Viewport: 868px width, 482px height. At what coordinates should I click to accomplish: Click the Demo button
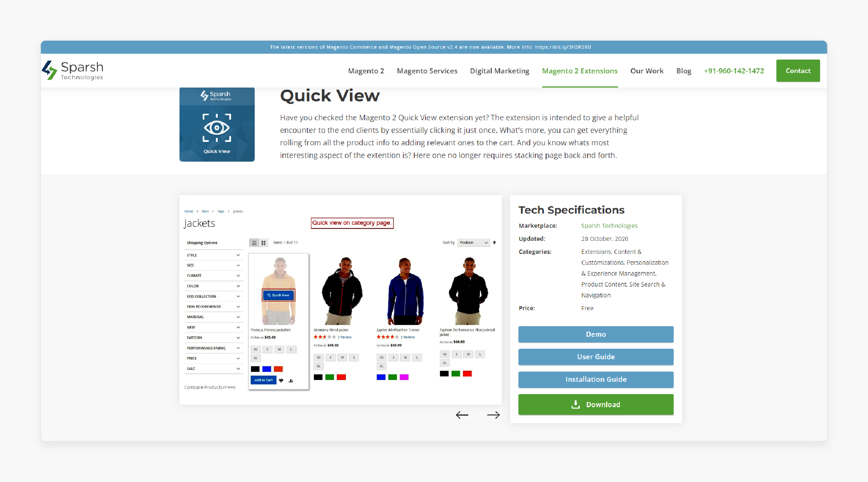coord(596,334)
